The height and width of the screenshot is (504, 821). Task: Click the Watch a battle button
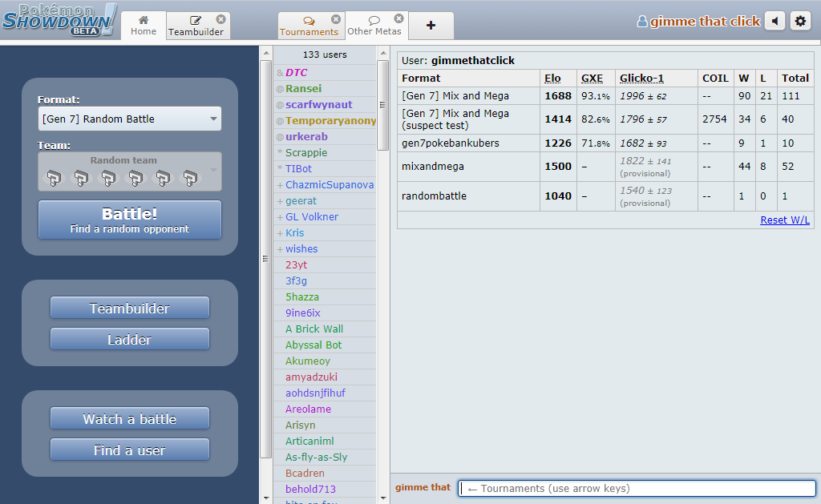[x=129, y=419]
